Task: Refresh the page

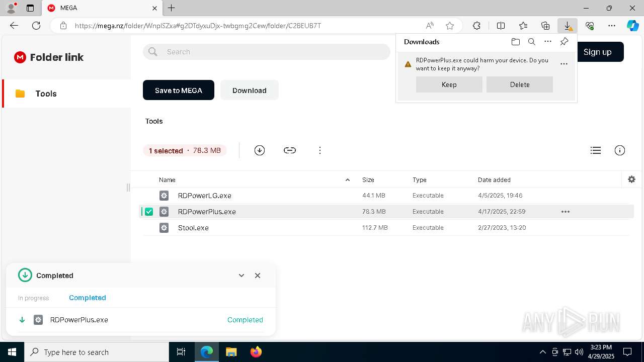Action: pyautogui.click(x=36, y=26)
